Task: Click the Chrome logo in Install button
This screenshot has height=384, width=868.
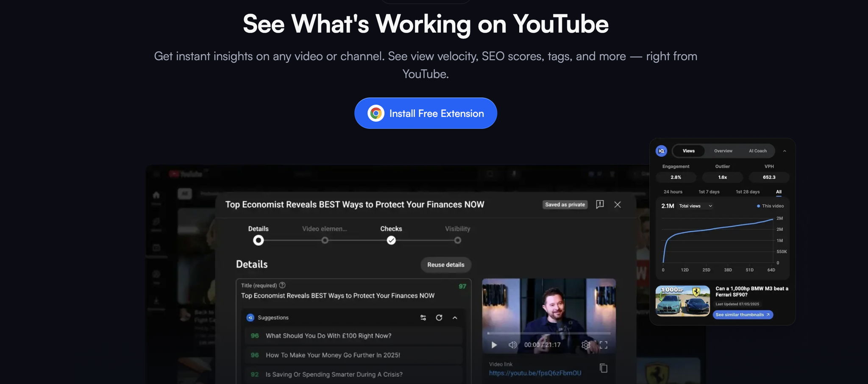Action: coord(376,113)
